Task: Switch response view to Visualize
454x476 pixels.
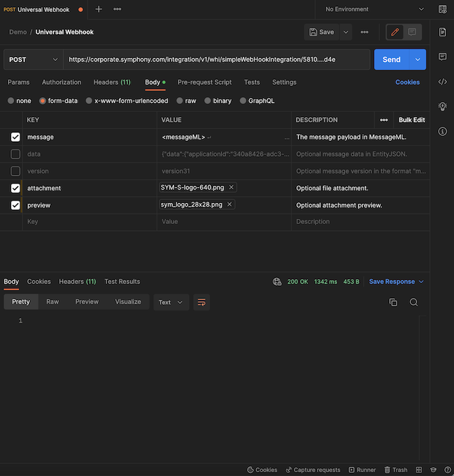Action: [128, 302]
